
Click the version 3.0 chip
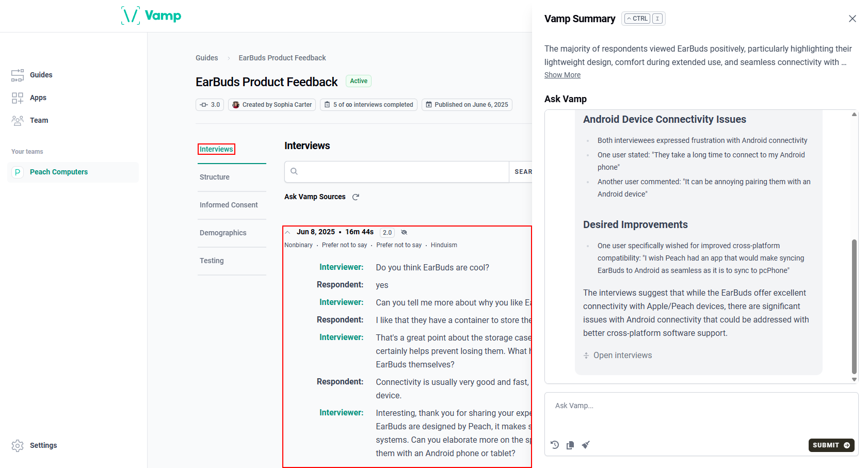210,105
